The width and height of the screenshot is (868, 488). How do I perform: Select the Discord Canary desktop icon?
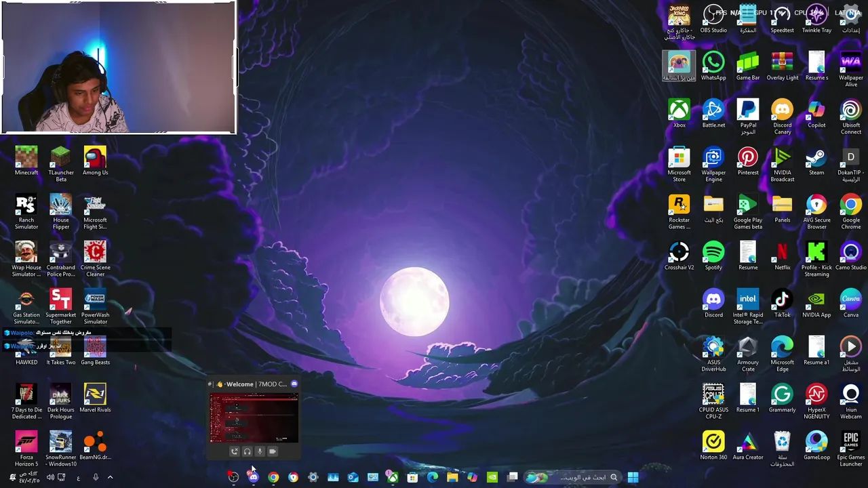pyautogui.click(x=782, y=117)
